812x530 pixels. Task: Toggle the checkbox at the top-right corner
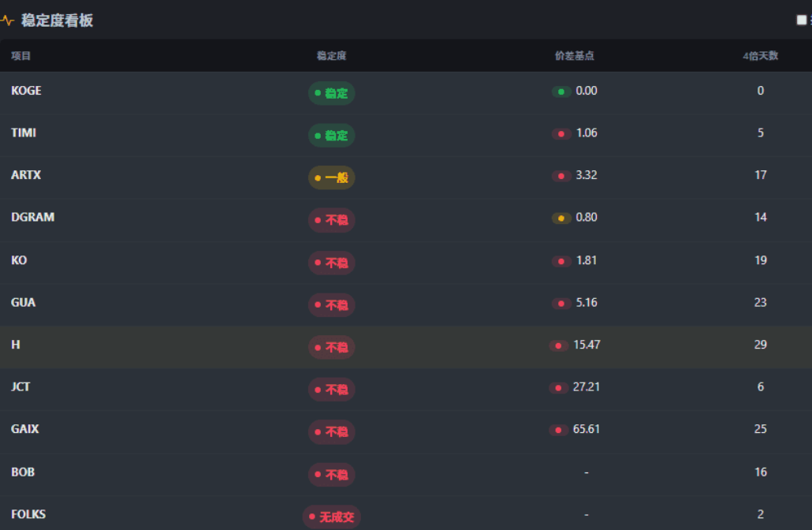[x=802, y=21]
